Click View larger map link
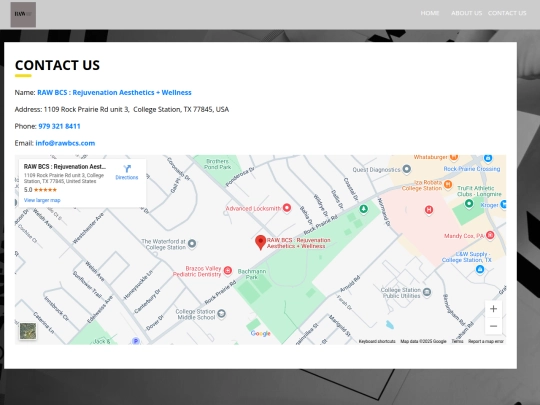 click(x=42, y=200)
